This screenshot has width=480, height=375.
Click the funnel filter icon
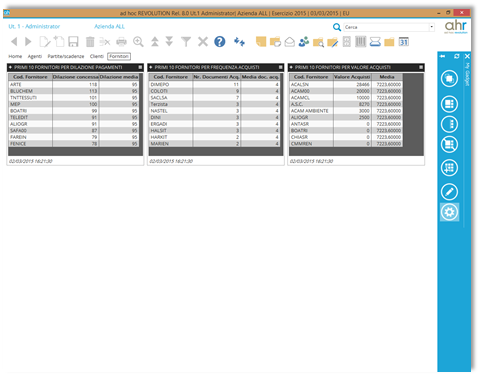click(186, 42)
